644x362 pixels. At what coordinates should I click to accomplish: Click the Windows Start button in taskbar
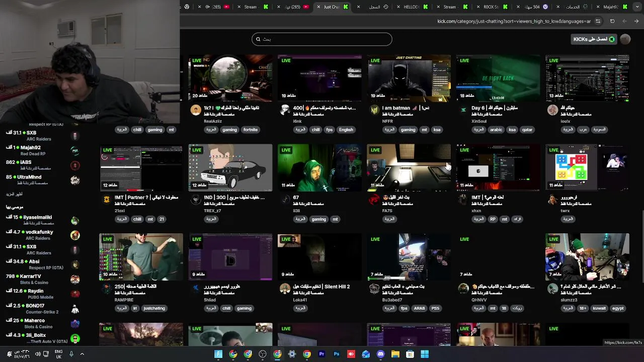click(425, 354)
